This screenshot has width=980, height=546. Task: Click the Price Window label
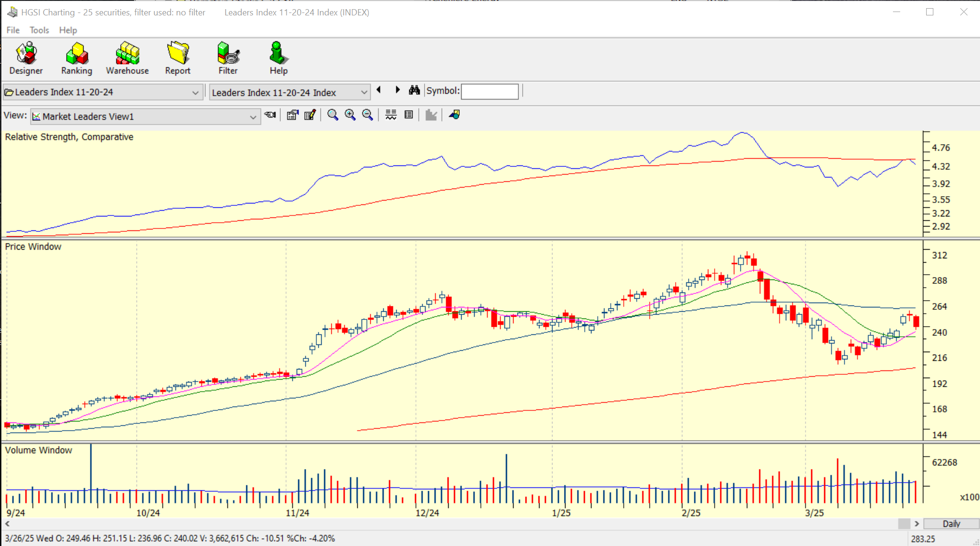pyautogui.click(x=33, y=247)
